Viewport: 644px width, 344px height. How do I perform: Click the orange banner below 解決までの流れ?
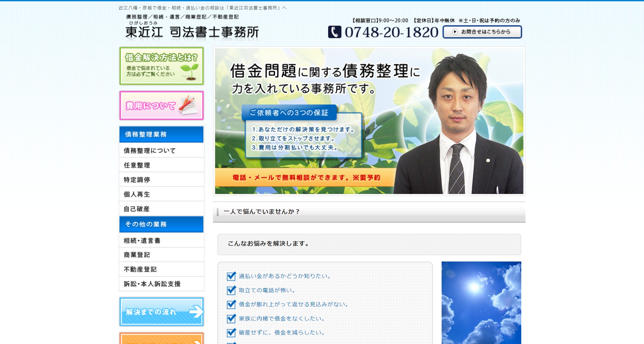[x=161, y=338]
